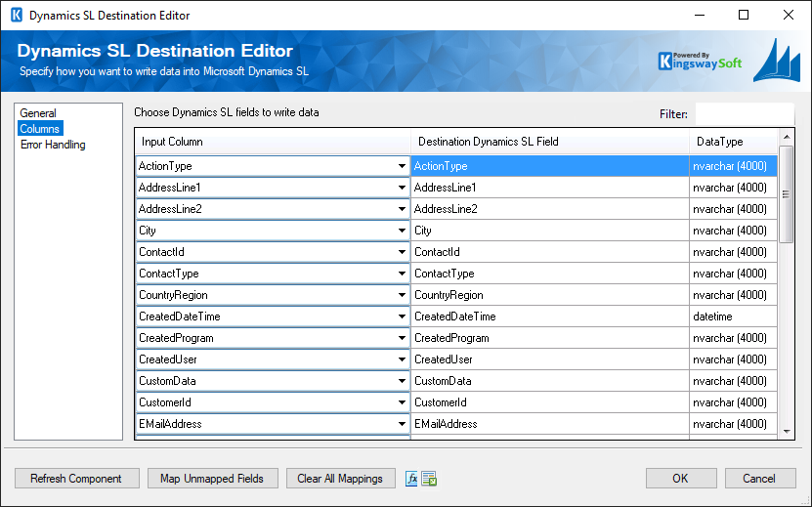812x507 pixels.
Task: Open the CountryRegion input column dropdown
Action: pos(402,295)
